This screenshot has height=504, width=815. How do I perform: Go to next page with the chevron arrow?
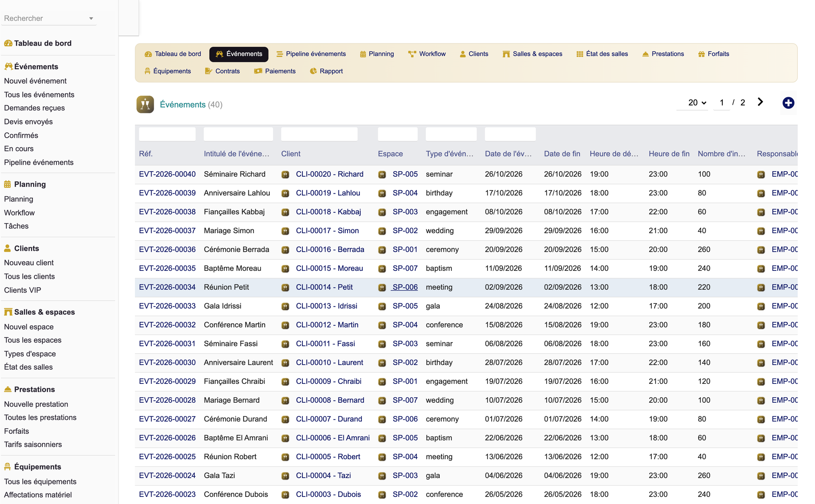[761, 102]
